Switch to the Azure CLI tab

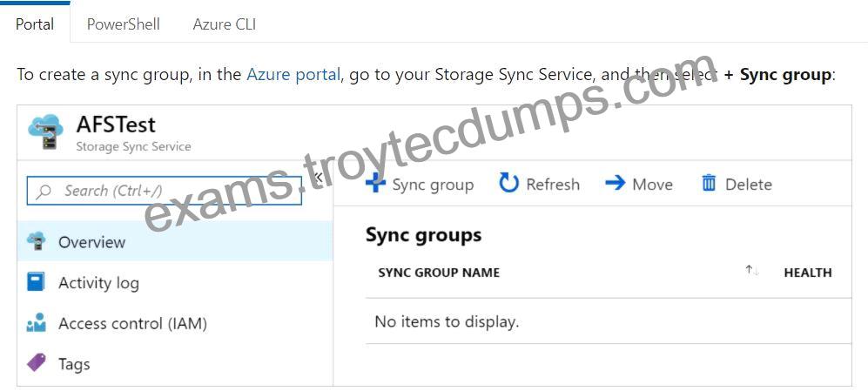(x=225, y=24)
